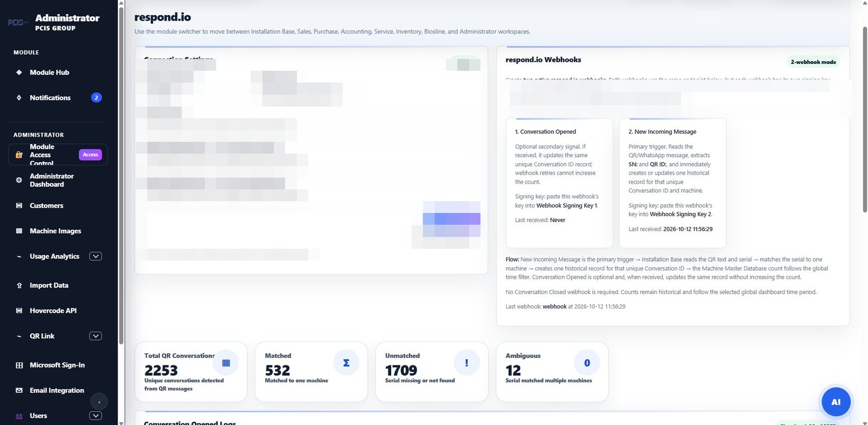
Task: Click the page vertical scrollbar
Action: pos(865,119)
